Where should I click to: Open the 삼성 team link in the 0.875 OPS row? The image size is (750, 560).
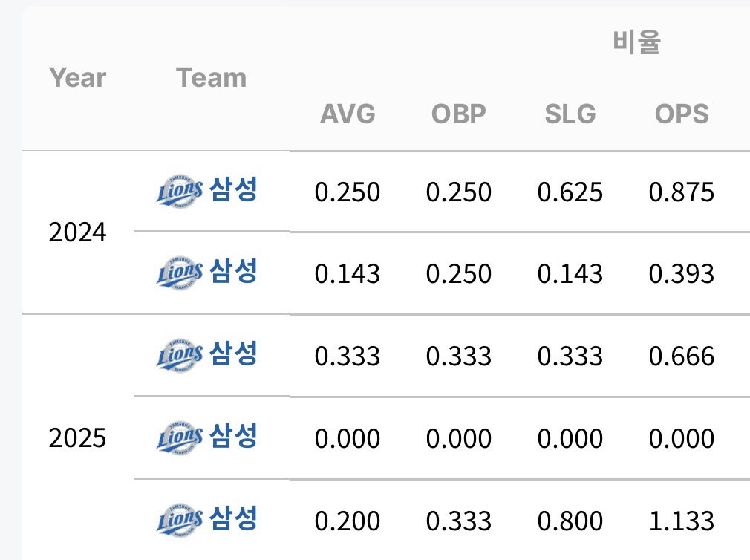click(x=233, y=190)
